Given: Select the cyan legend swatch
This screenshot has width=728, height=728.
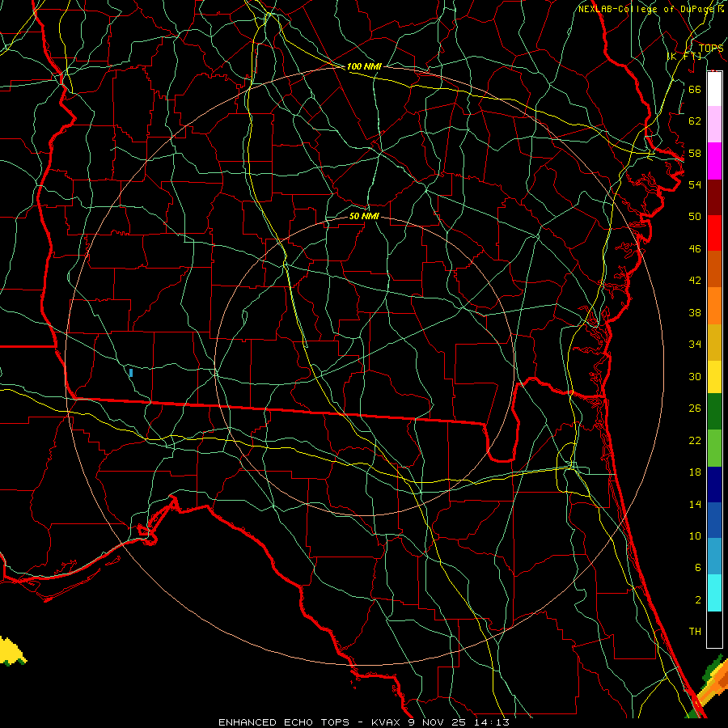Looking at the screenshot, I should [714, 593].
